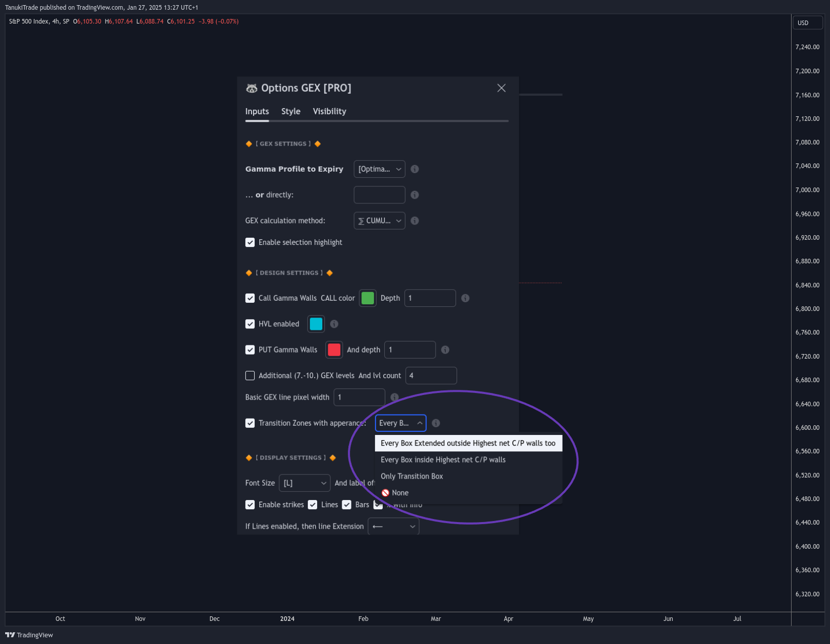The image size is (830, 644).
Task: Click the 2024 label on time axis
Action: coord(287,619)
